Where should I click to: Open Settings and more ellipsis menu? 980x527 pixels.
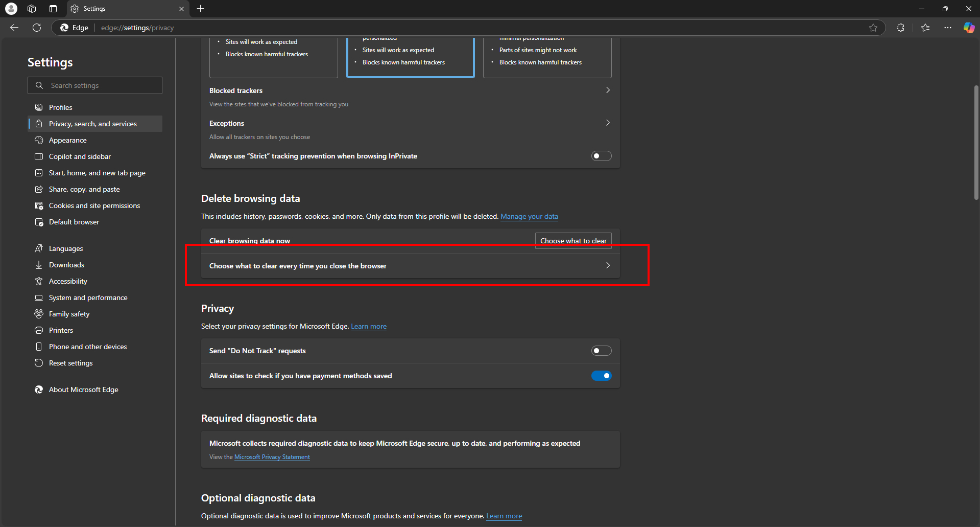(x=948, y=28)
